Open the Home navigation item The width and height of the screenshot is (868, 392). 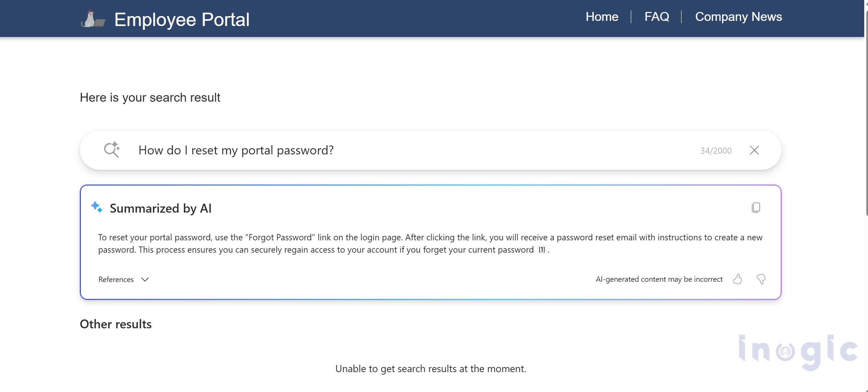pyautogui.click(x=602, y=17)
